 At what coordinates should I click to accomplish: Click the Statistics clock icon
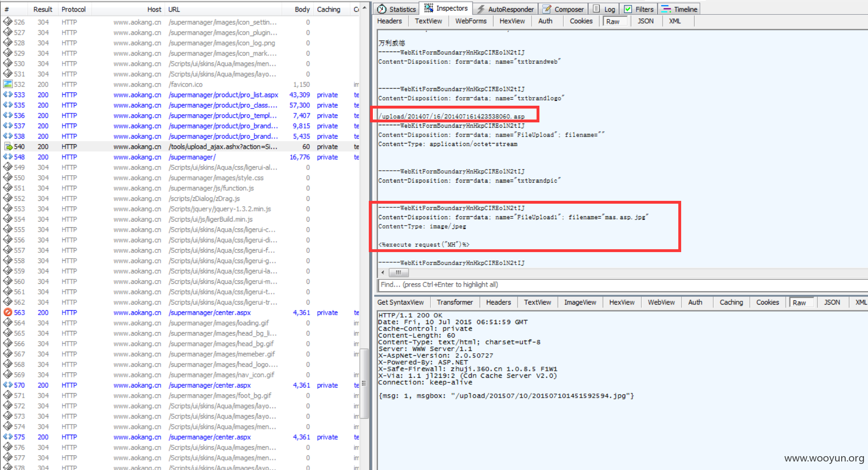[x=382, y=9]
